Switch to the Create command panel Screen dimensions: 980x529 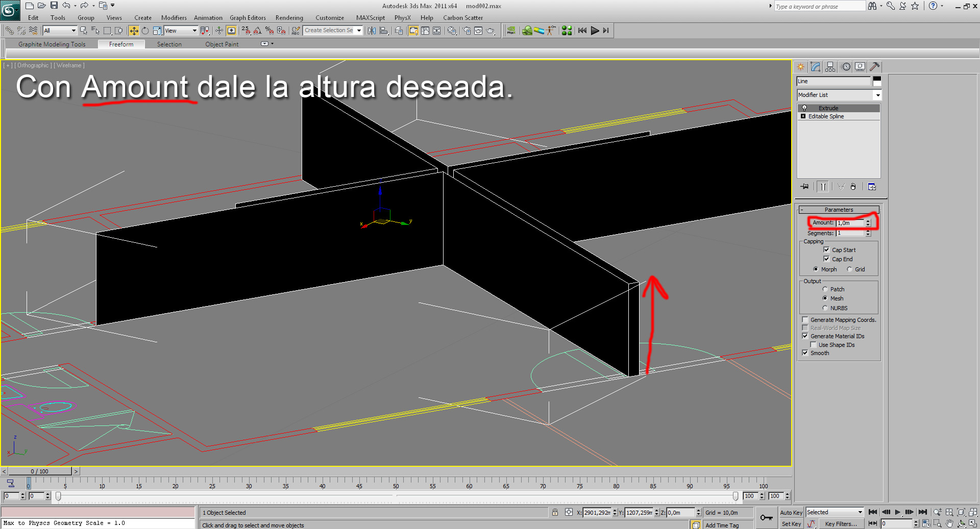click(x=800, y=67)
